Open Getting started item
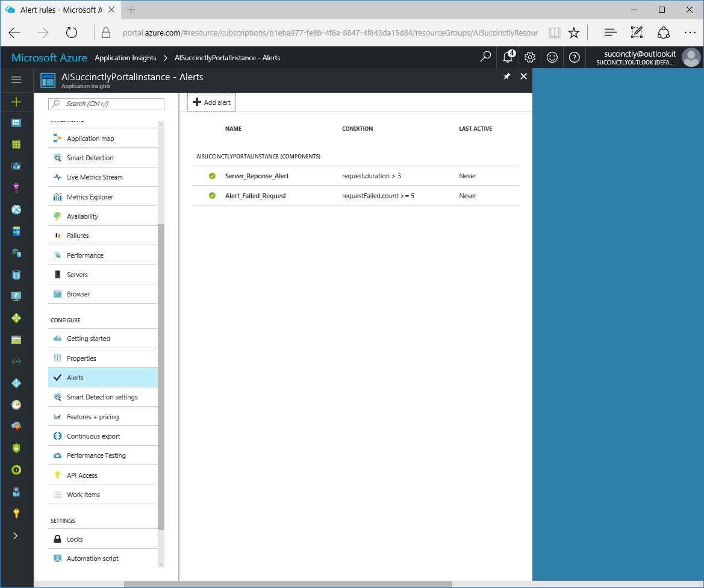Screen dimensions: 704x588 (x=103, y=339)
